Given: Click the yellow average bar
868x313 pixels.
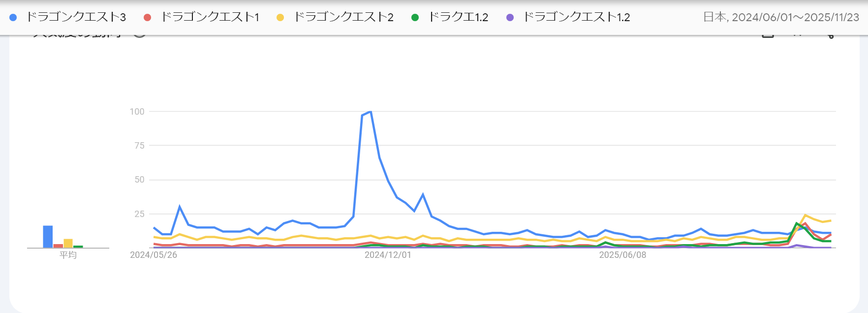Looking at the screenshot, I should [68, 243].
